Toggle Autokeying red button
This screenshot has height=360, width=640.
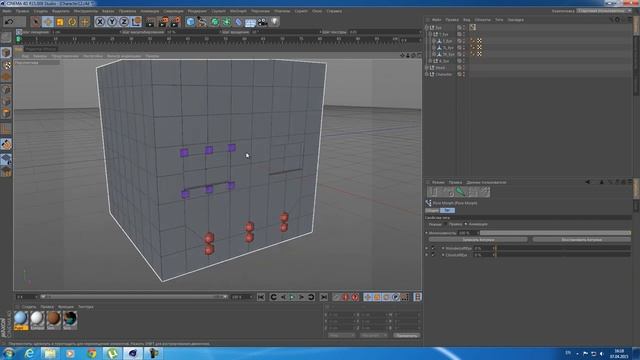(x=355, y=297)
